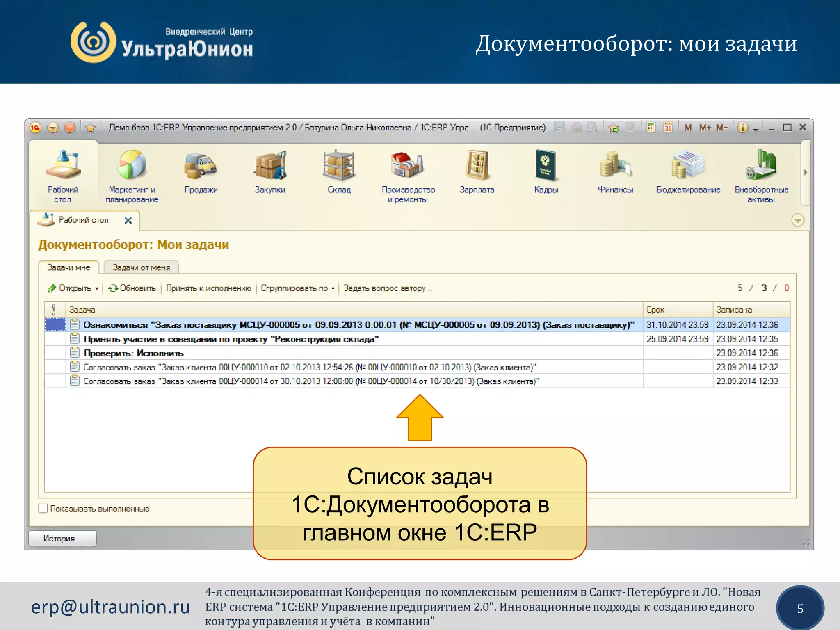The image size is (840, 630).
Task: Click the M- memory button
Action: pyautogui.click(x=722, y=128)
